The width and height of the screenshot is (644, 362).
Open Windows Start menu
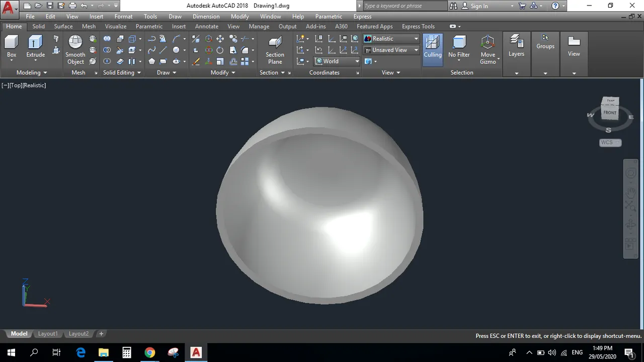pyautogui.click(x=11, y=352)
